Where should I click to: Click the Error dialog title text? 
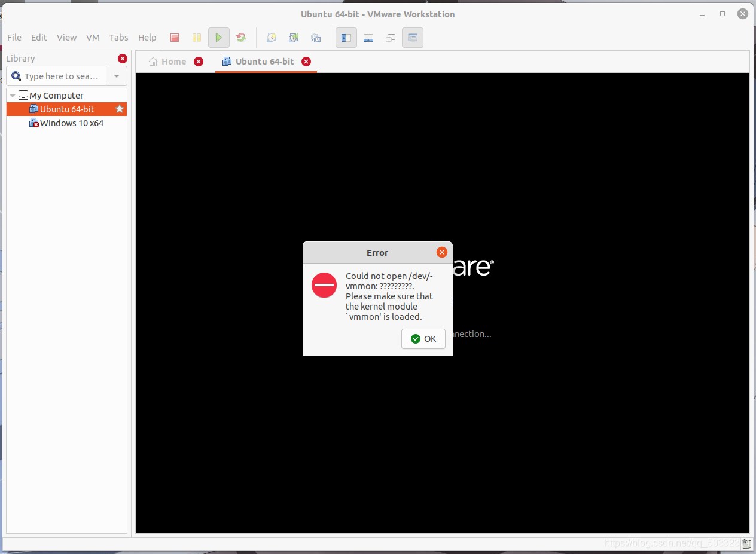coord(377,253)
